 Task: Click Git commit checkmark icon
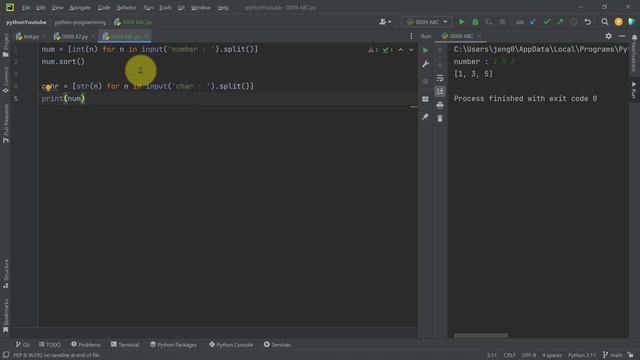coord(547,22)
